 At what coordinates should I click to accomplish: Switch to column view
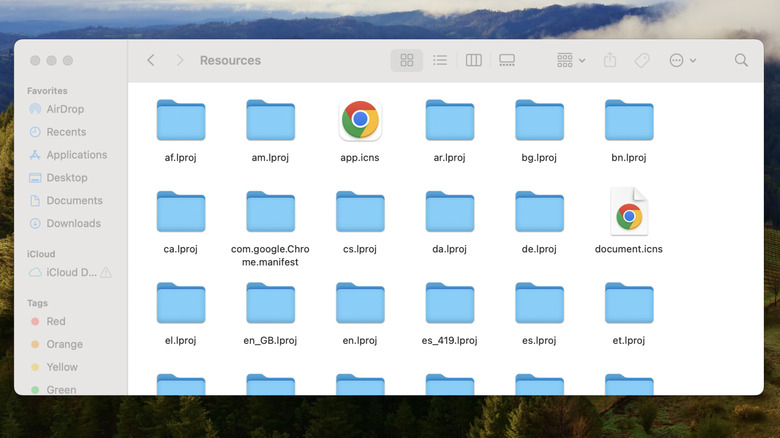point(473,60)
